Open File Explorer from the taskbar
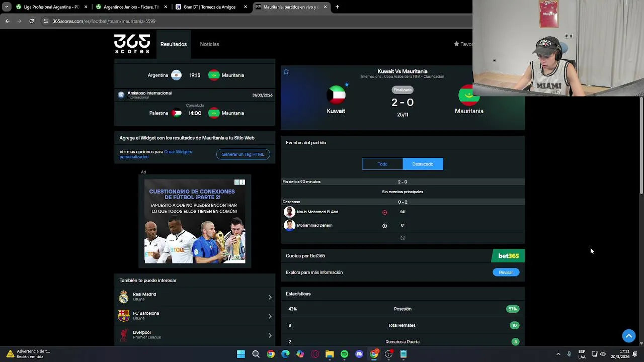The height and width of the screenshot is (362, 644). [330, 354]
